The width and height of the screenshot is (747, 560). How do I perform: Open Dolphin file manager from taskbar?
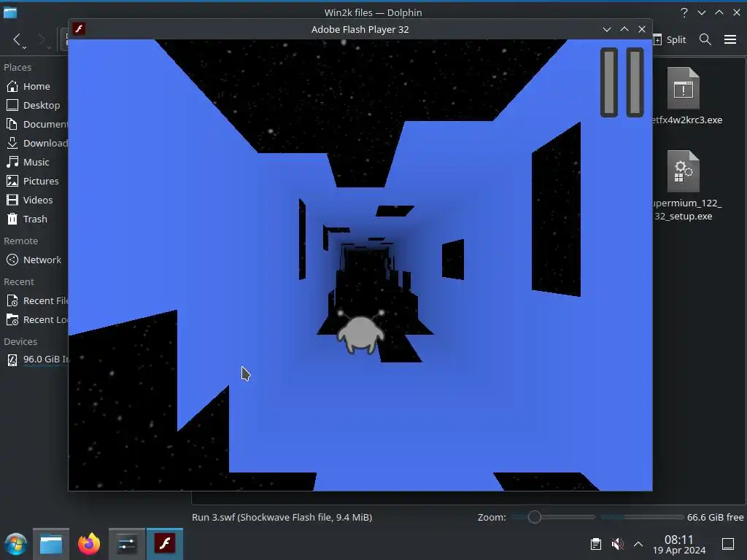51,544
